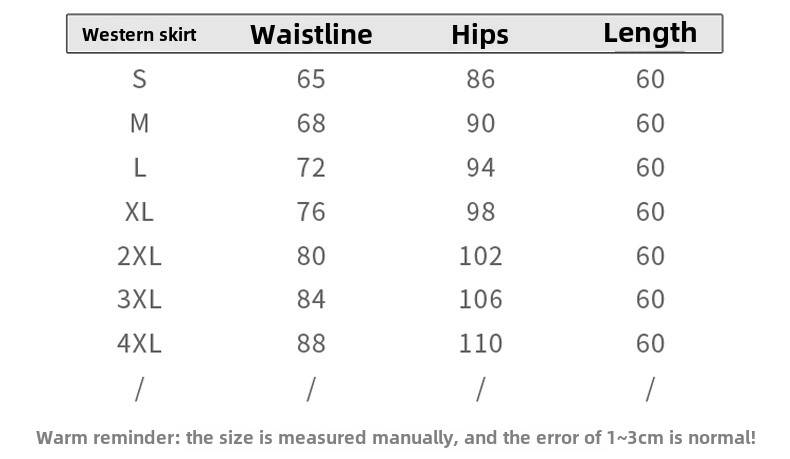The width and height of the screenshot is (790, 459).
Task: Click waistline value 65 for size S
Action: pos(311,79)
